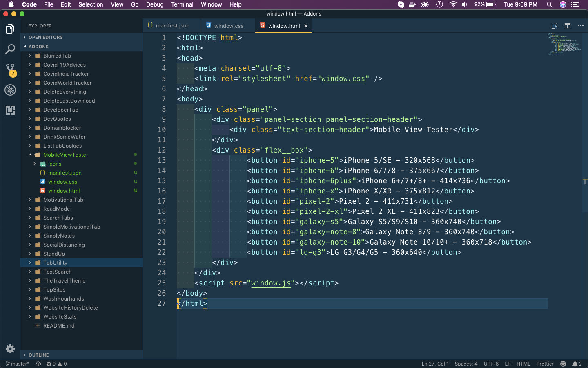Open the Search view in activity bar
The image size is (588, 368).
[x=10, y=49]
